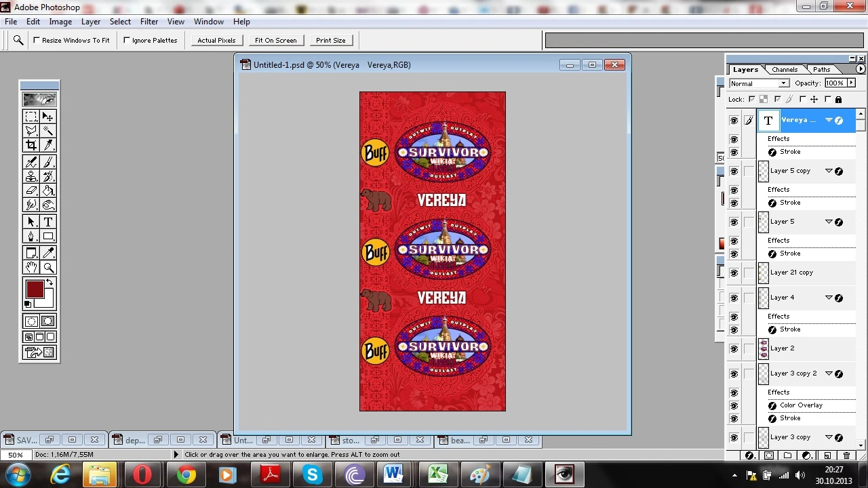Hide Layer 21 copy
Screen dimensions: 868x488
734,273
